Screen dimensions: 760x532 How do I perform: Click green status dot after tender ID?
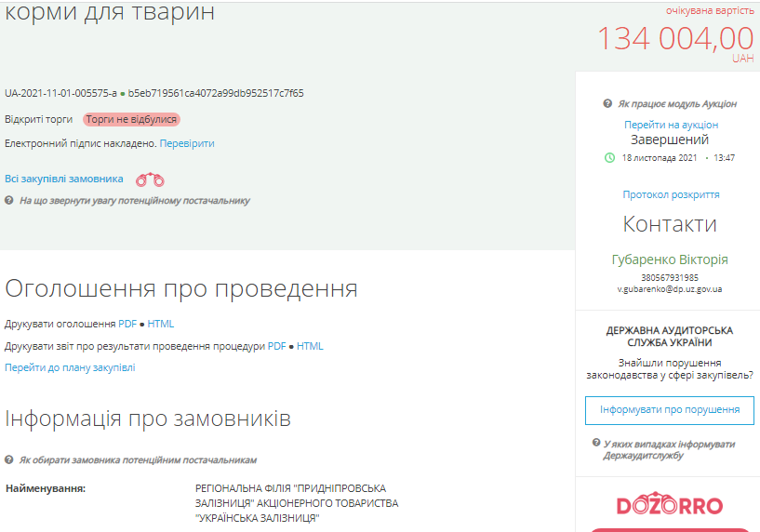point(123,94)
